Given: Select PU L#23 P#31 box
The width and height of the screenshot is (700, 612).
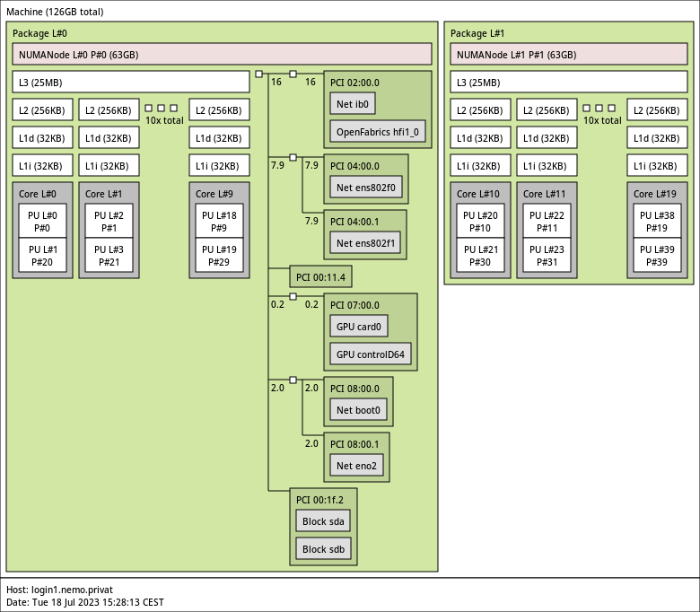Looking at the screenshot, I should point(547,256).
